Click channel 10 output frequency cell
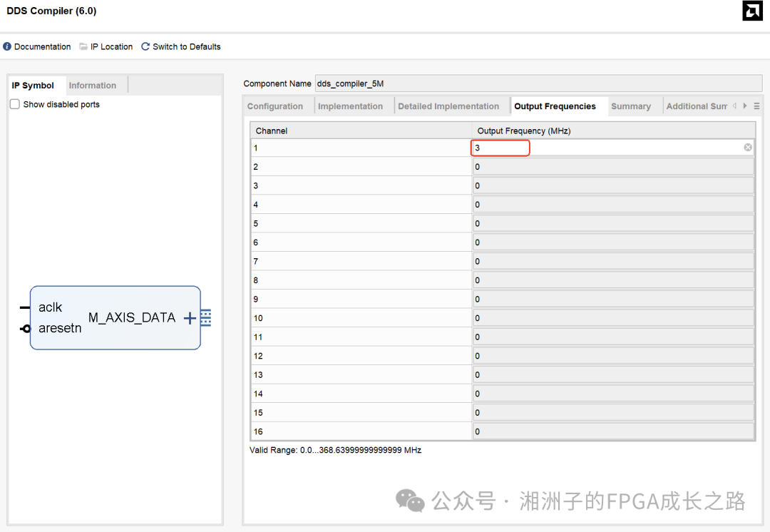The image size is (770, 532). click(613, 318)
